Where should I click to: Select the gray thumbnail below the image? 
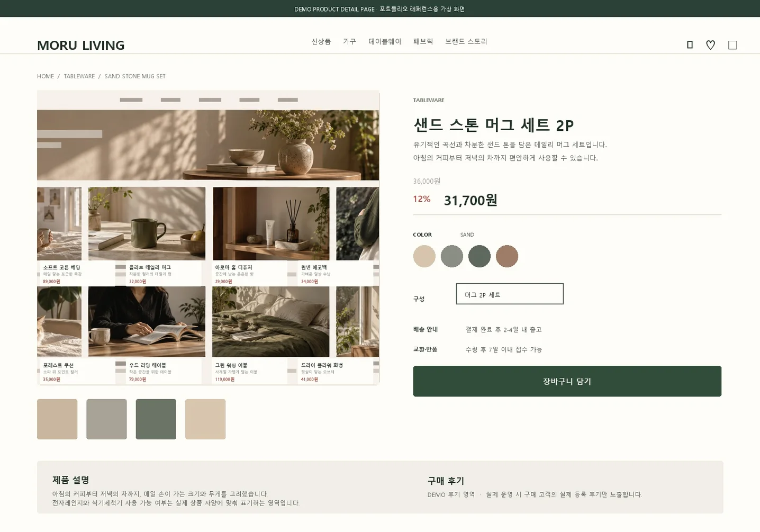click(106, 419)
